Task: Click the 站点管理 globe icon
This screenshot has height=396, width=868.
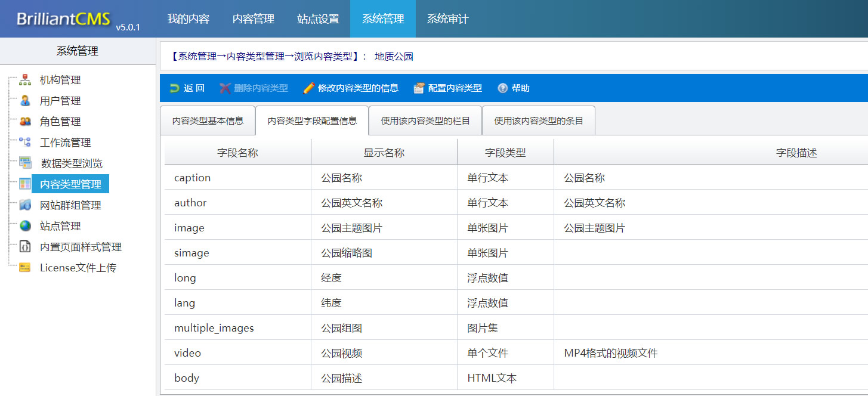Action: tap(25, 226)
